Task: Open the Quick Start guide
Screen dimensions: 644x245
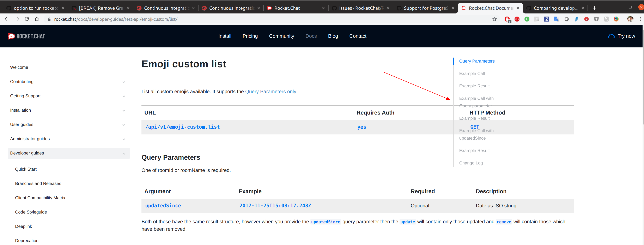Action: [26, 169]
